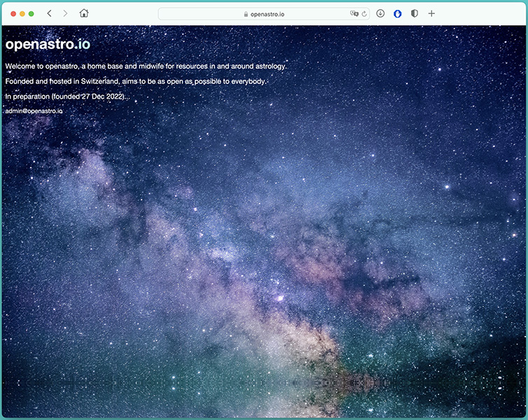Screen dimensions: 528x420
Task: Reload the page with the refresh icon
Action: click(364, 14)
